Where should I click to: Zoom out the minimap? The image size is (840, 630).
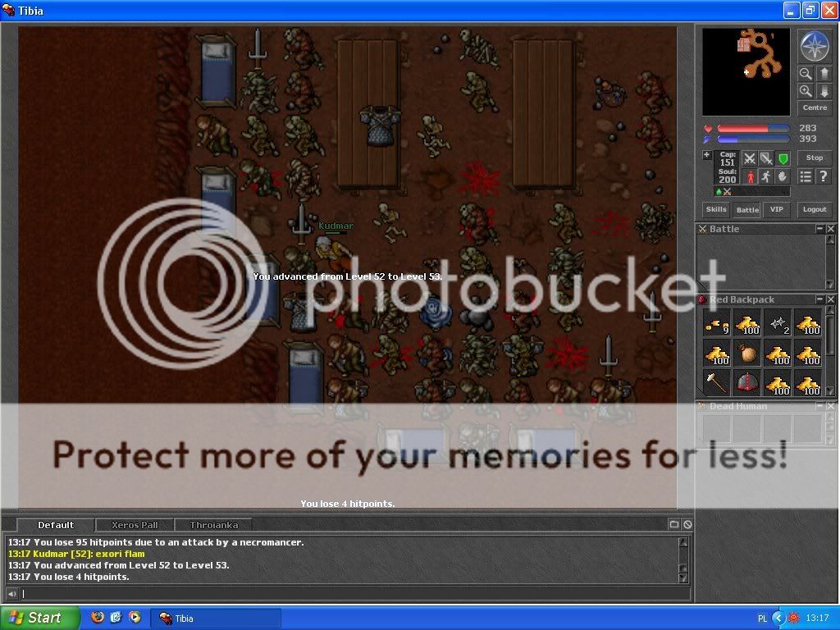click(806, 73)
